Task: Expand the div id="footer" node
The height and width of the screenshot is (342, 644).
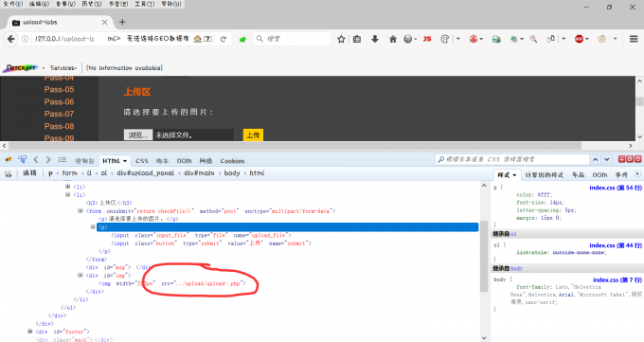Action: point(30,331)
